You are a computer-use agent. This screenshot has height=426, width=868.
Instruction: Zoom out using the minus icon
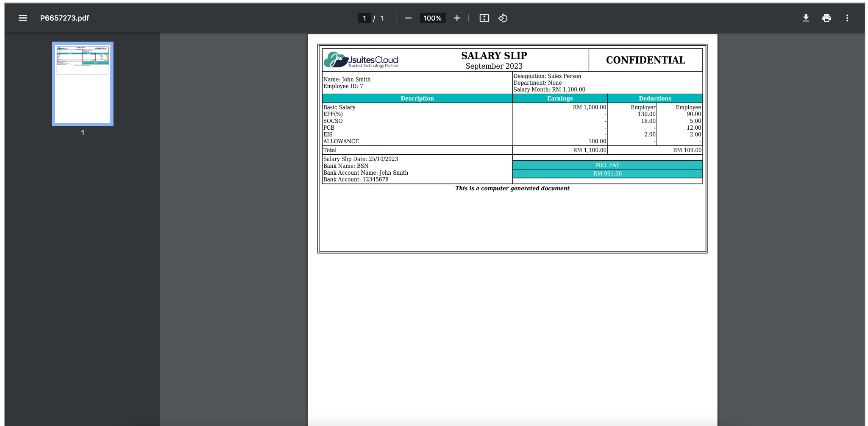(x=408, y=18)
